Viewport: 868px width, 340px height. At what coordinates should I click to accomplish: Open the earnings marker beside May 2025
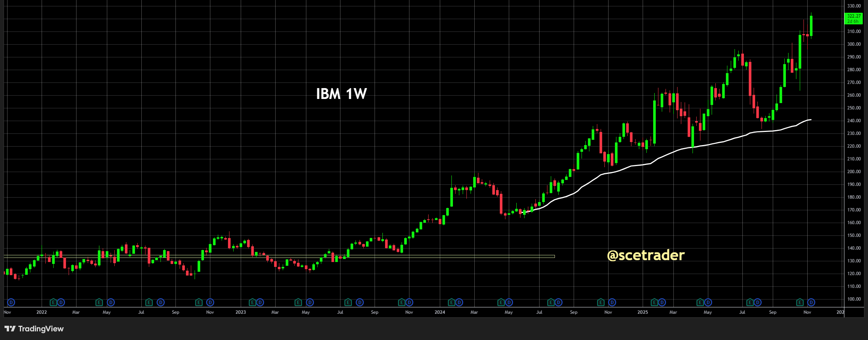[700, 302]
